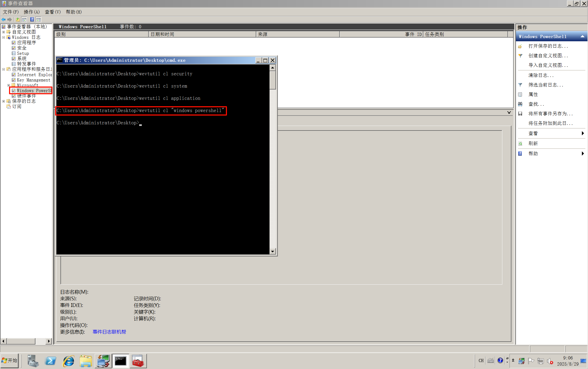Select the 安全 log in the tree
Viewport: 588px width, 369px height.
pos(22,48)
